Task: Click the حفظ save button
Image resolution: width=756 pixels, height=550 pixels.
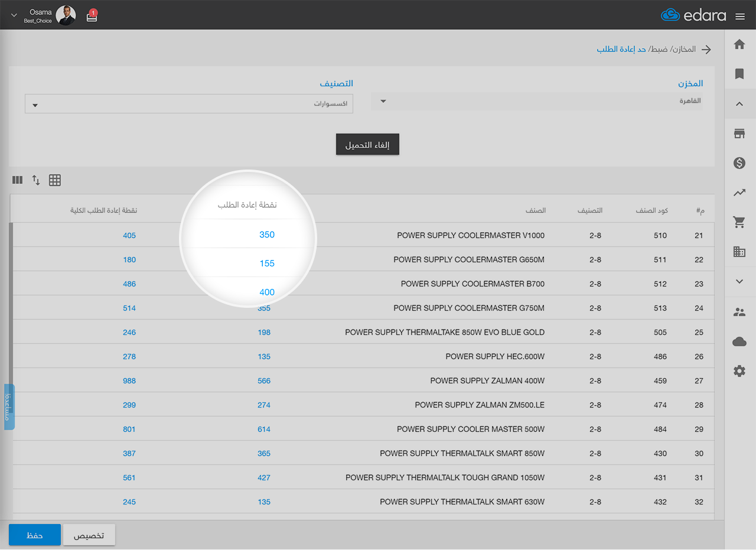Action: 35,535
